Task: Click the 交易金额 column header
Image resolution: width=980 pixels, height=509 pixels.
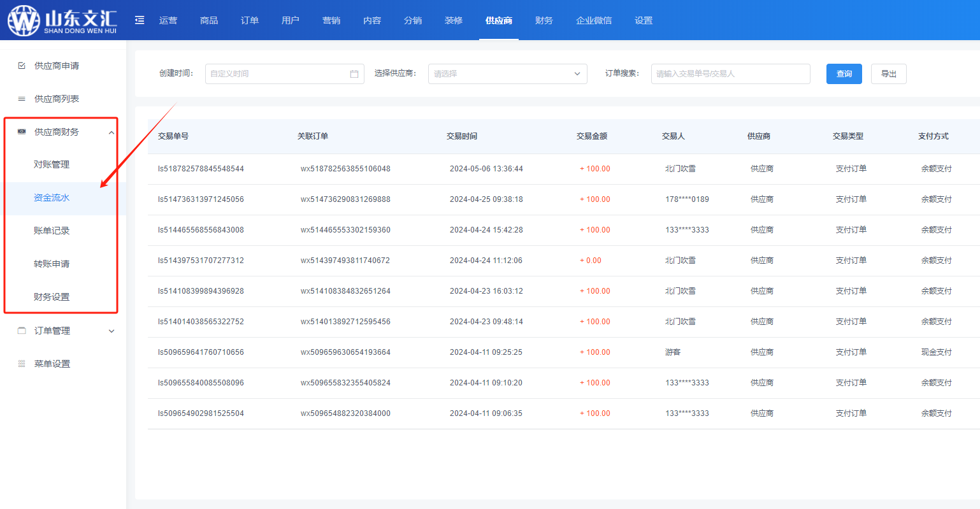Action: [592, 136]
